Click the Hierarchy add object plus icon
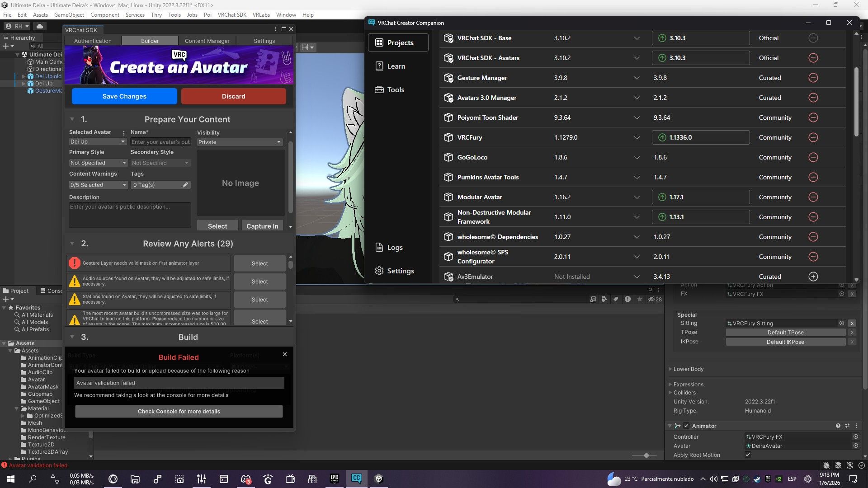 coord(6,46)
